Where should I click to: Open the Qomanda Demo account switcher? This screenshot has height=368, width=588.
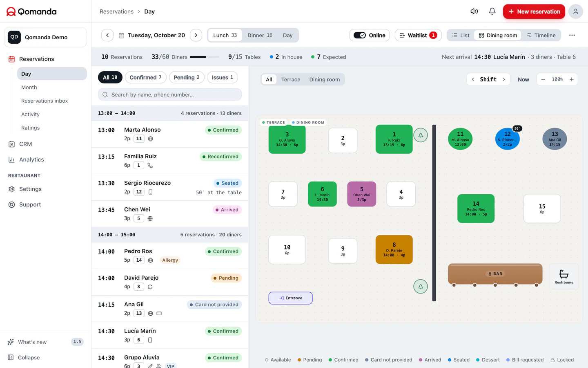45,37
